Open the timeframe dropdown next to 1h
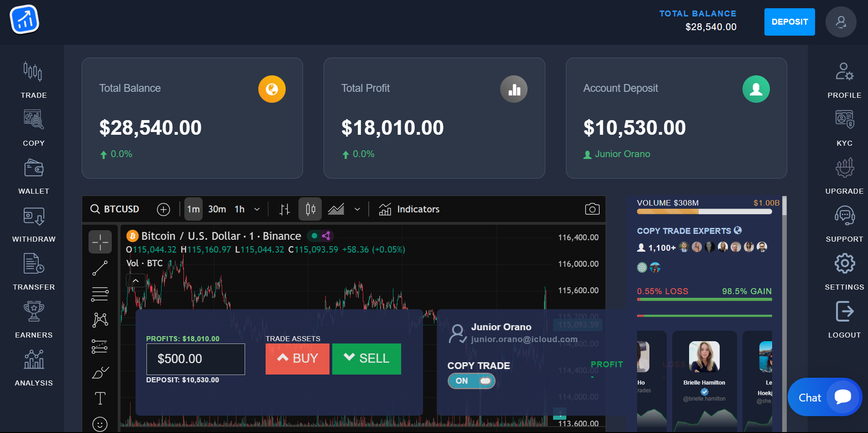The width and height of the screenshot is (868, 433). [x=257, y=209]
